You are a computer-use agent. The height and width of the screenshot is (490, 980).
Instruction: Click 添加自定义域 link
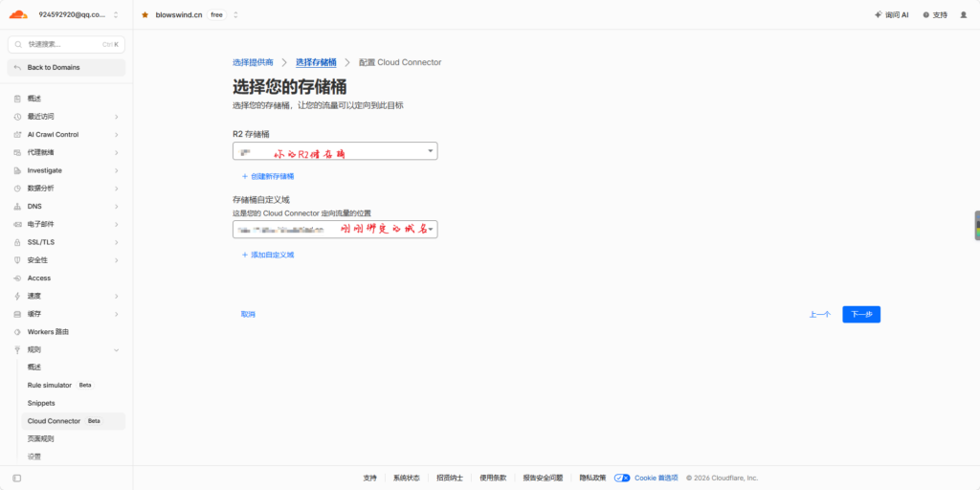[x=268, y=255]
